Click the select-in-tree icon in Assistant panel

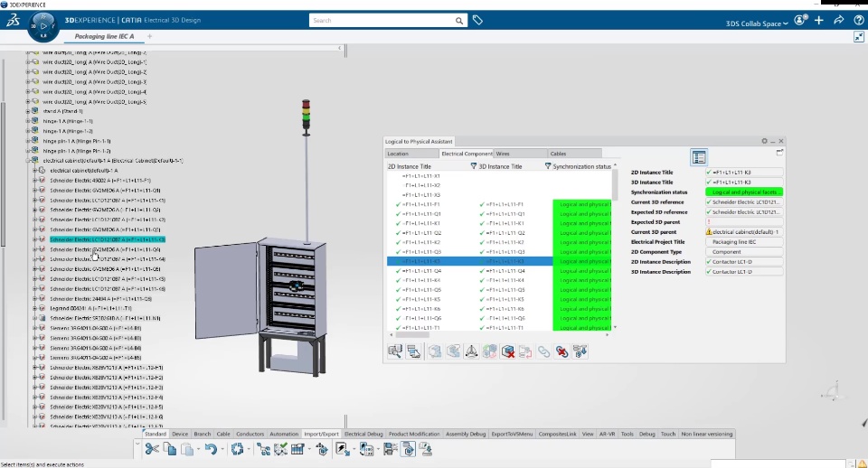click(413, 351)
